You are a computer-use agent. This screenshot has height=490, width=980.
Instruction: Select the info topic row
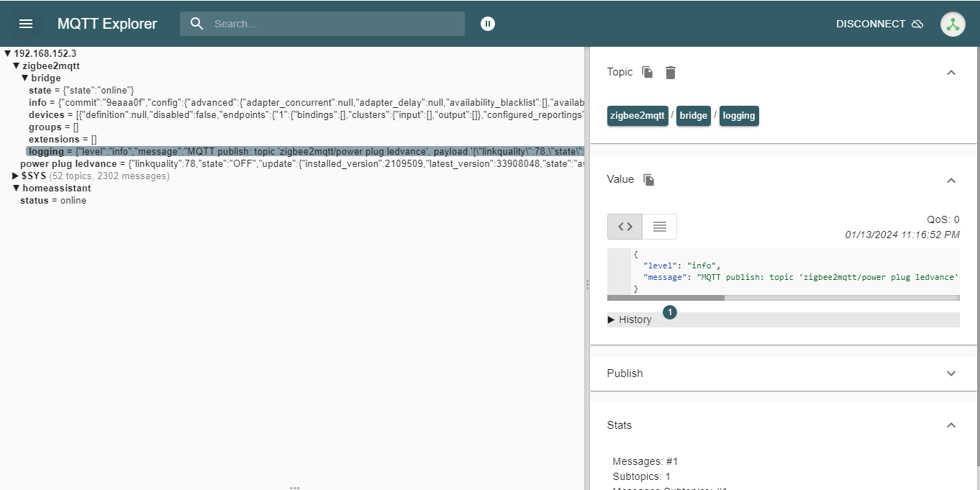click(306, 102)
